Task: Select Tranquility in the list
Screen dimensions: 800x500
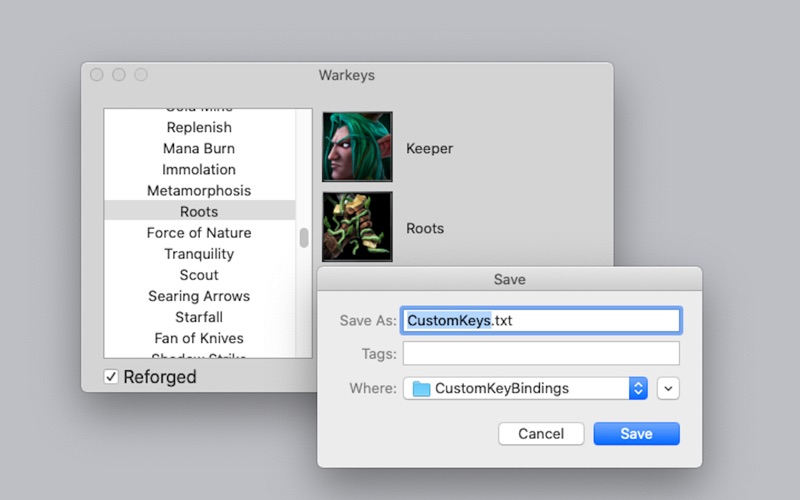Action: click(199, 254)
